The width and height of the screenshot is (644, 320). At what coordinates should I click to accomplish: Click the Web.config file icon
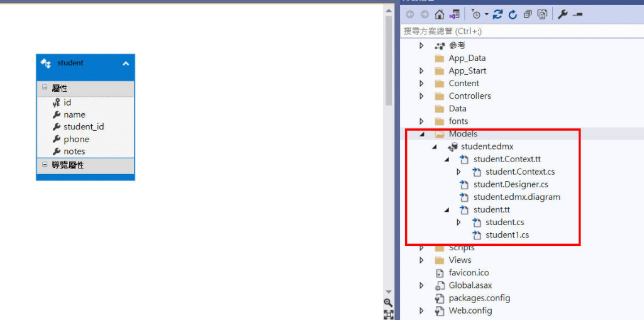(440, 311)
